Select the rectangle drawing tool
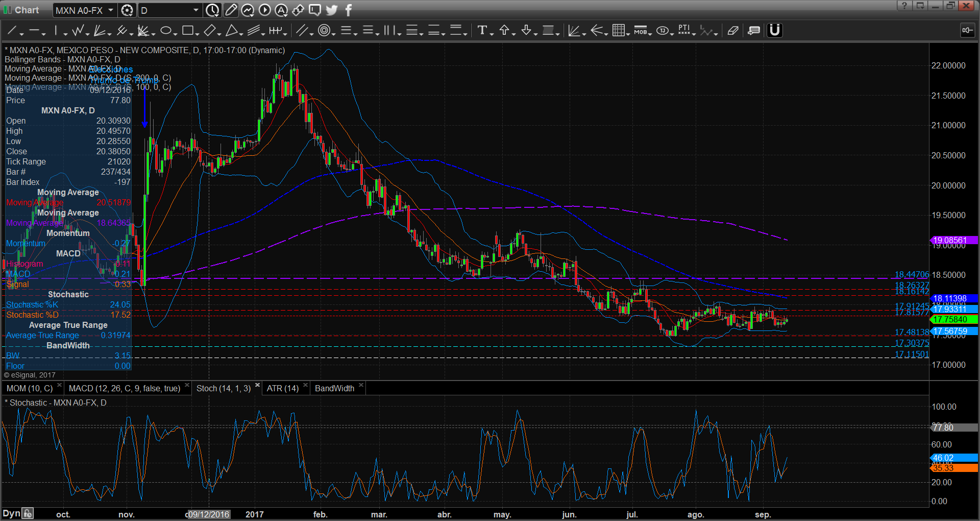This screenshot has width=980, height=521. coord(187,31)
